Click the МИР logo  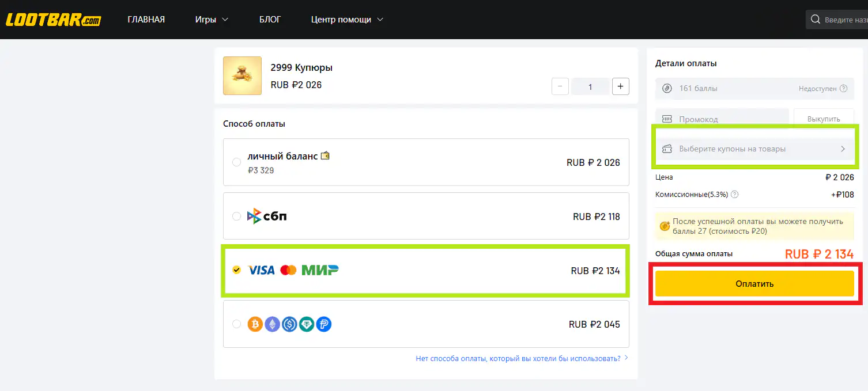(x=320, y=270)
